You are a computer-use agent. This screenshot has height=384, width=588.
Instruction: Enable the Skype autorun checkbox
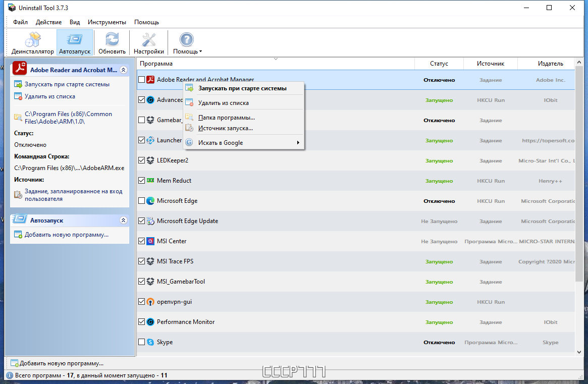[141, 342]
